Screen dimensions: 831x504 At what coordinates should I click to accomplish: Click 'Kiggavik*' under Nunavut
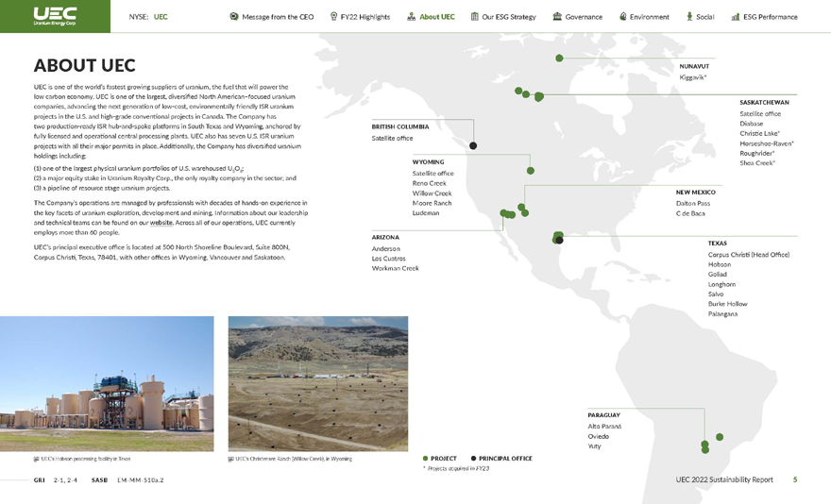(x=693, y=77)
